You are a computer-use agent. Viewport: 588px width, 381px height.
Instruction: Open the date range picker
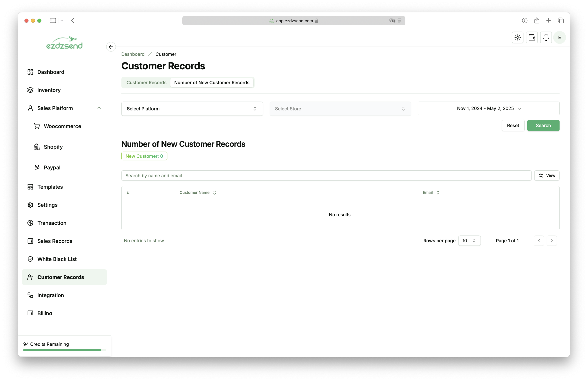(x=488, y=108)
